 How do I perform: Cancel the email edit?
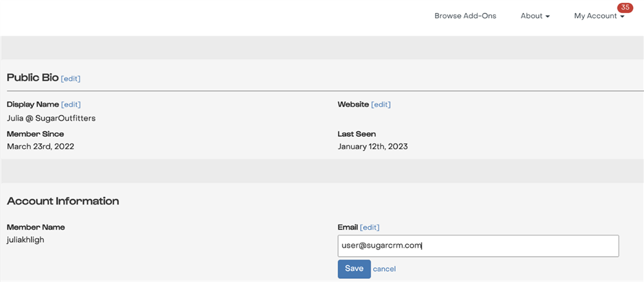[384, 269]
